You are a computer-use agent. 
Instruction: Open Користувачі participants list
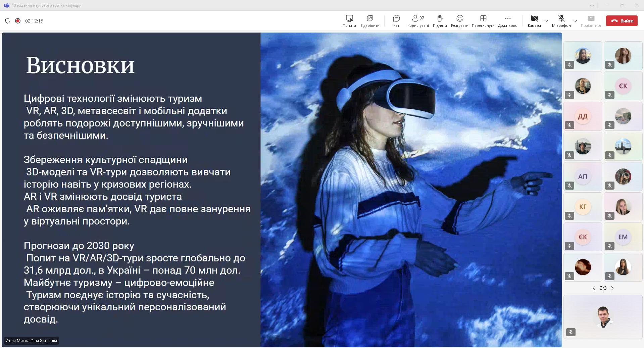click(418, 21)
